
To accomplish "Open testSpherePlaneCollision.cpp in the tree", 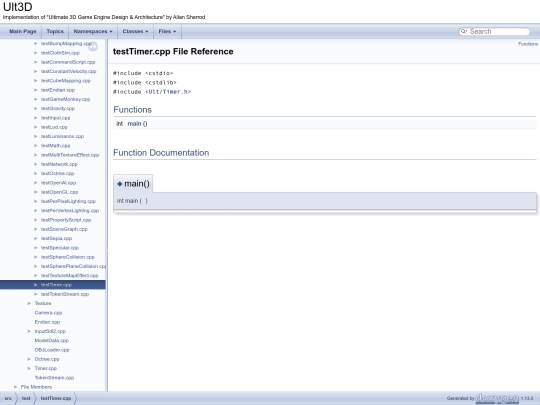I will (73, 266).
